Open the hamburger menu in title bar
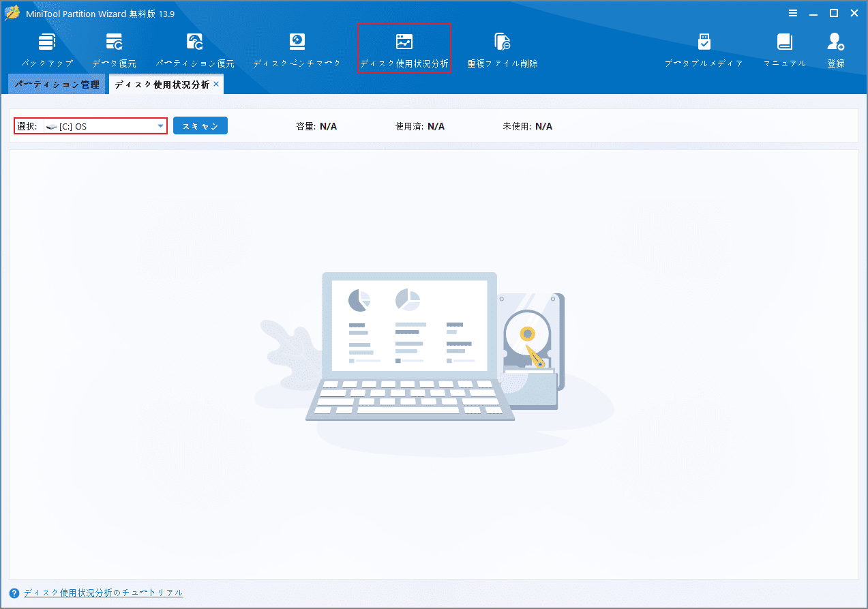Viewport: 868px width, 609px height. [793, 13]
